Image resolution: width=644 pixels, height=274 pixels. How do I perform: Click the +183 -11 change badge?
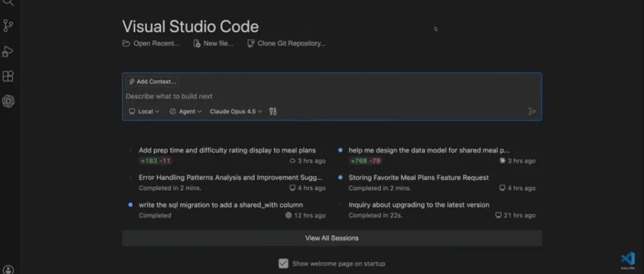(x=155, y=161)
